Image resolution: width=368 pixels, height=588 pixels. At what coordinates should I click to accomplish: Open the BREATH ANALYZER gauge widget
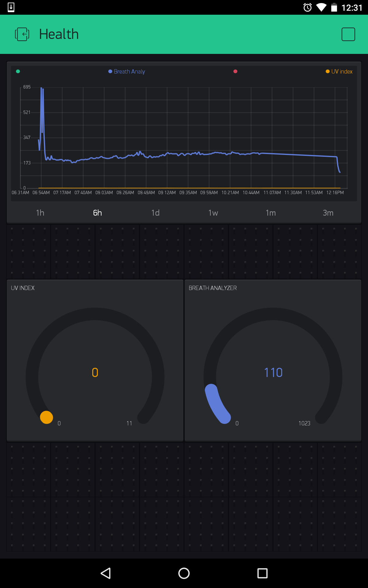click(x=273, y=360)
